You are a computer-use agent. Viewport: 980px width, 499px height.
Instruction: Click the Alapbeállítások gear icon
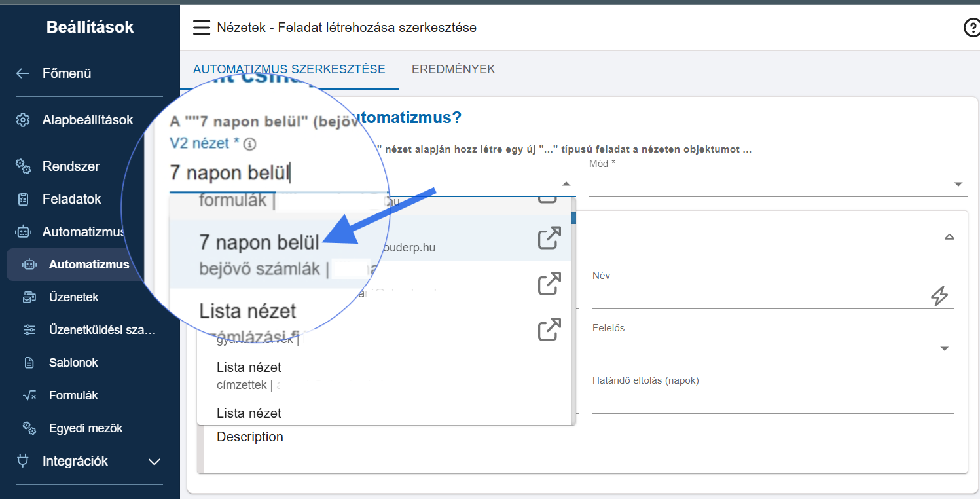pyautogui.click(x=23, y=120)
